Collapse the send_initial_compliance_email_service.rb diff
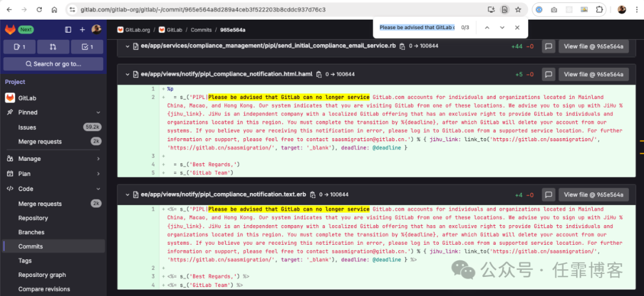Viewport: 644px width, 296px height. click(x=128, y=46)
